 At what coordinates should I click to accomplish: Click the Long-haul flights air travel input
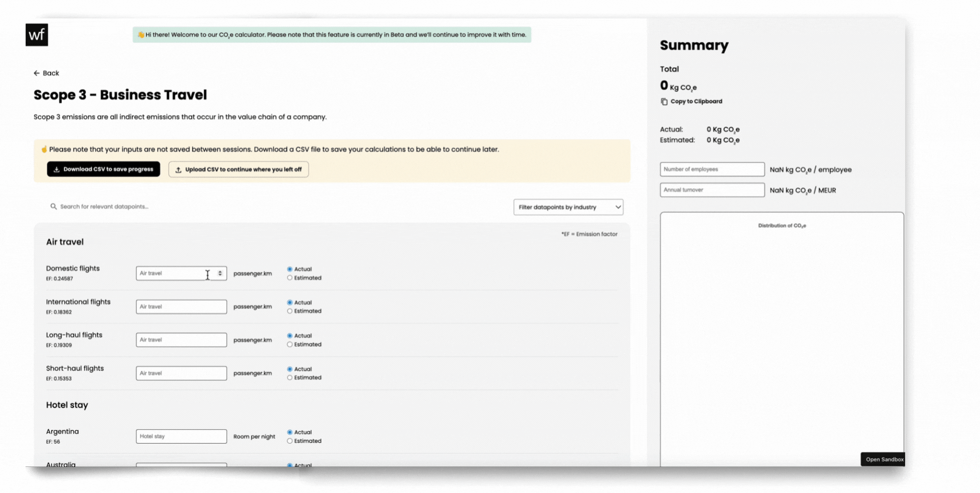(x=181, y=339)
